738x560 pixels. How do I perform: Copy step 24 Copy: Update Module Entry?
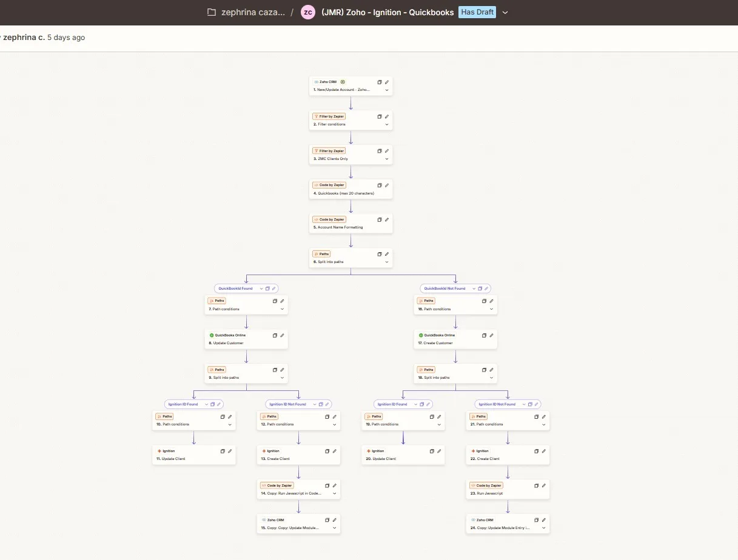click(x=537, y=520)
